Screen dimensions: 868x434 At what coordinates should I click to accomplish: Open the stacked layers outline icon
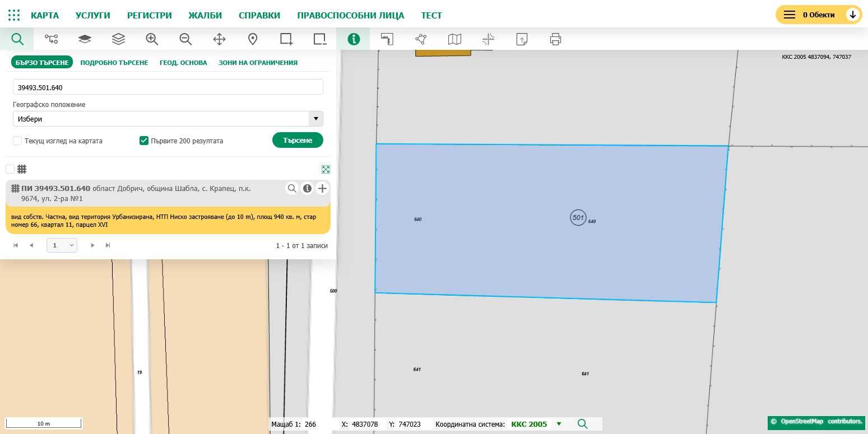coord(118,39)
